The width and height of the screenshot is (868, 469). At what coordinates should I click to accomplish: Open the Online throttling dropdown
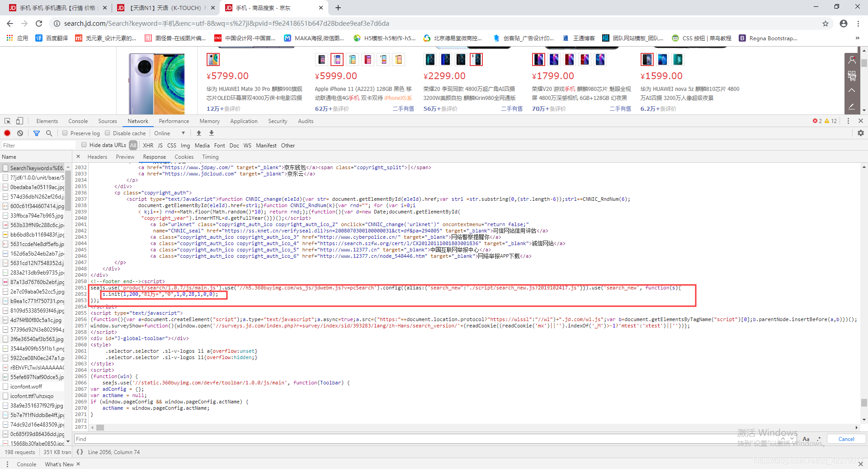[x=170, y=133]
